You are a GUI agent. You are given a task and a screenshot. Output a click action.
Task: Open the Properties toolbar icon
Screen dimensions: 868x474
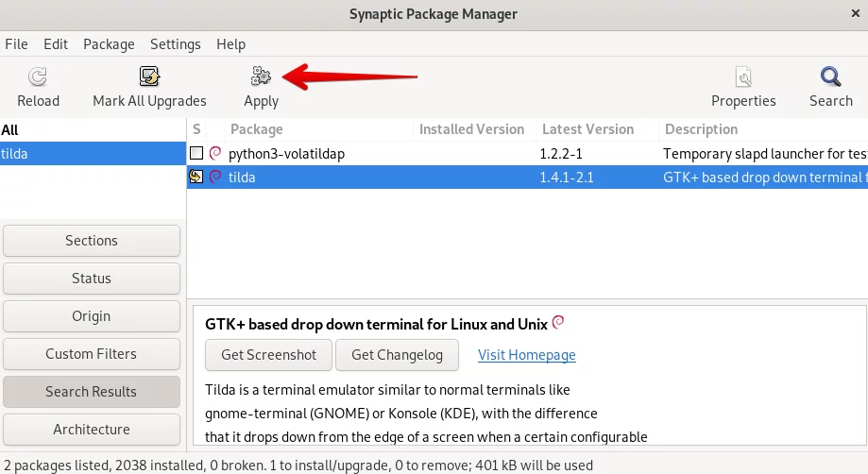coord(743,76)
